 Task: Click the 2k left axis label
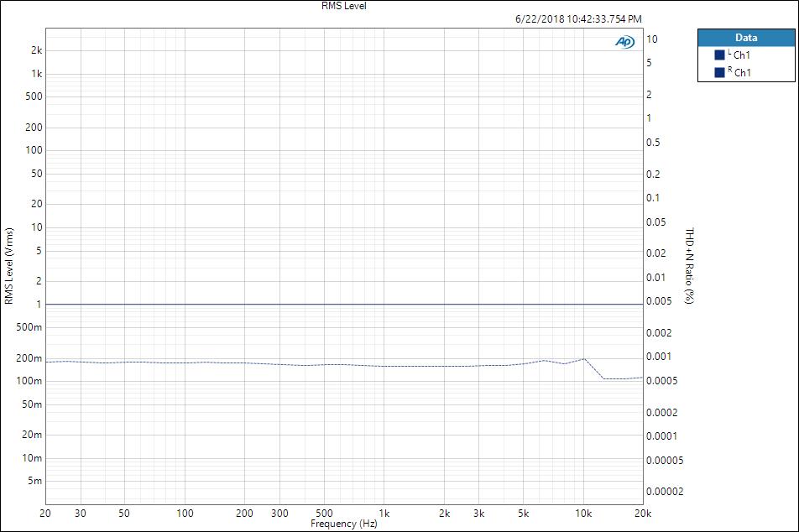37,50
